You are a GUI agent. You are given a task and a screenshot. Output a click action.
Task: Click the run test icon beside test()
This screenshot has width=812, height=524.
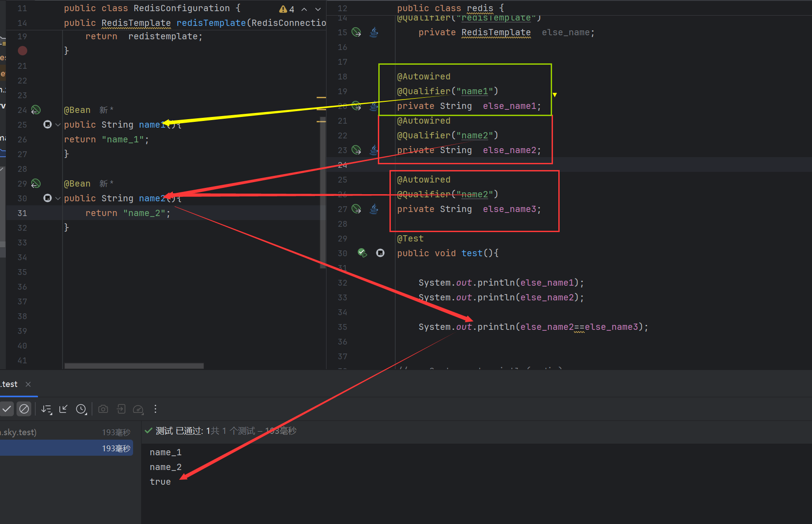[x=362, y=253]
